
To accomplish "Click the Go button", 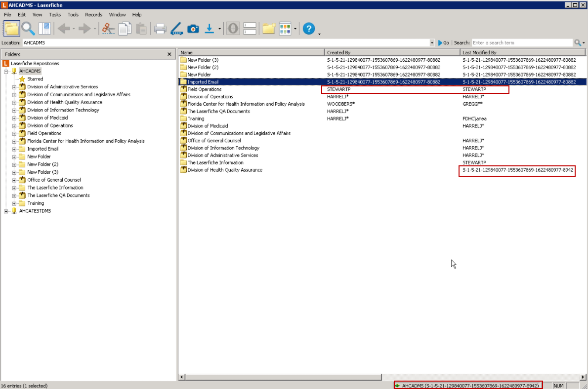I will (443, 43).
